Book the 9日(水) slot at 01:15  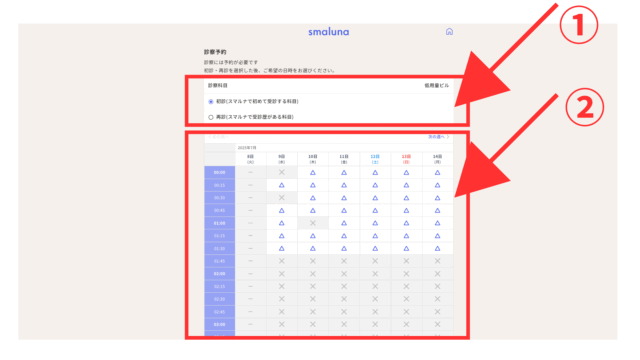click(x=282, y=236)
